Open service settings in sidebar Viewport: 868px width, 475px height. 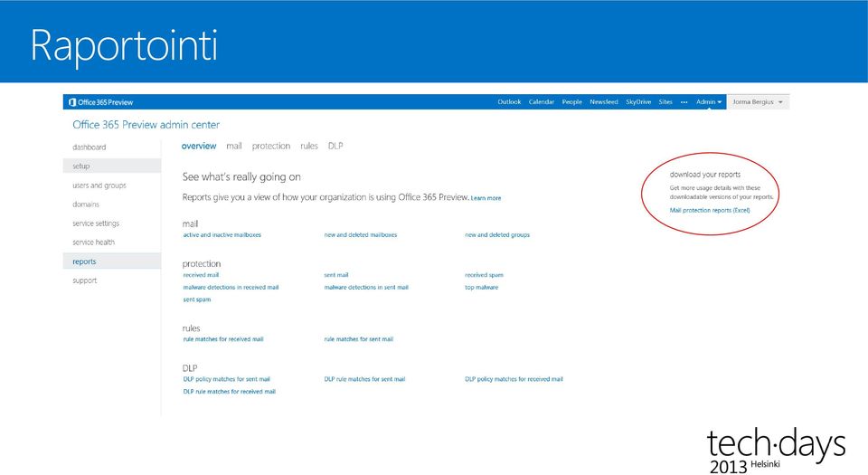[96, 223]
